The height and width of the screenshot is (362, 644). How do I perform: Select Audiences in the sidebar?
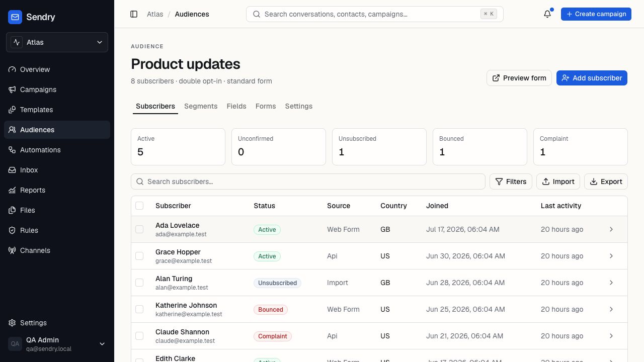point(57,130)
